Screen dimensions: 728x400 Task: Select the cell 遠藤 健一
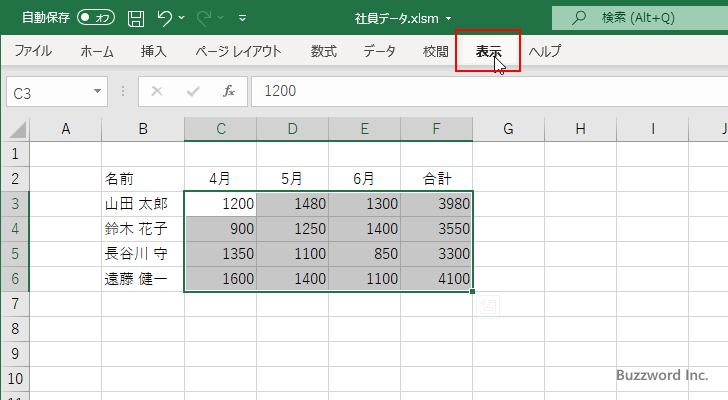[x=143, y=279]
